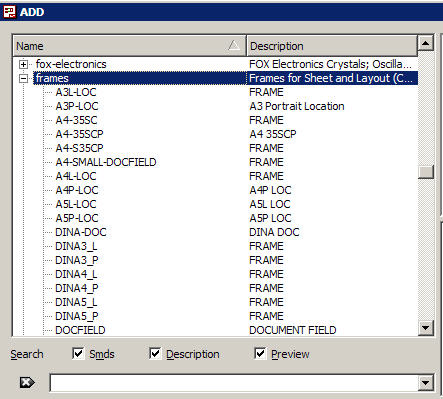This screenshot has width=443, height=399.
Task: Click the 'Frames for Sheet and Layout' description
Action: coord(331,78)
